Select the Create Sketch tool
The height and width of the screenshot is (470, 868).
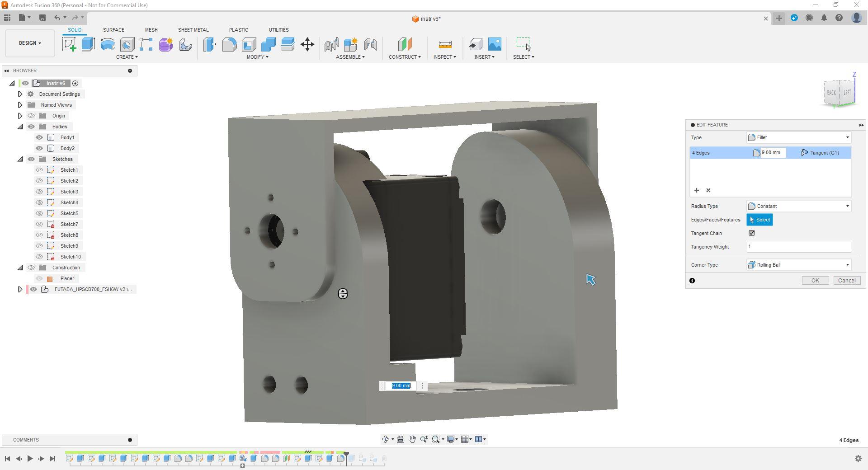pyautogui.click(x=69, y=44)
